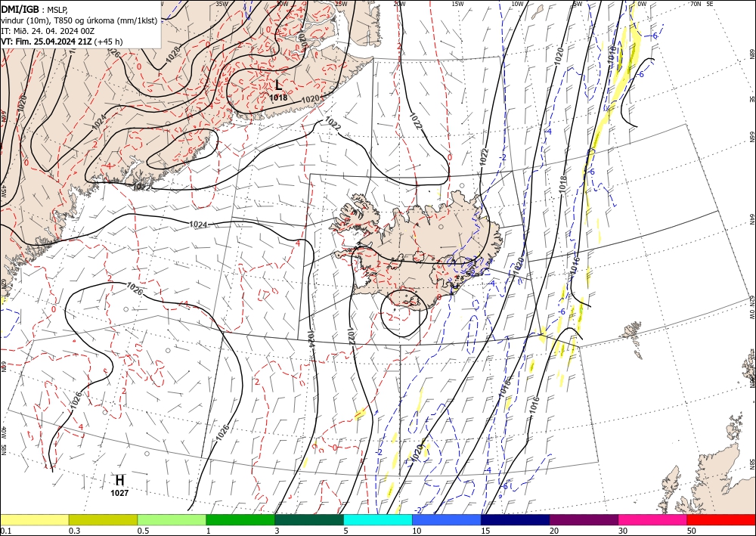Click the olive 0.3–0.5 mm legend swatch

click(x=103, y=519)
